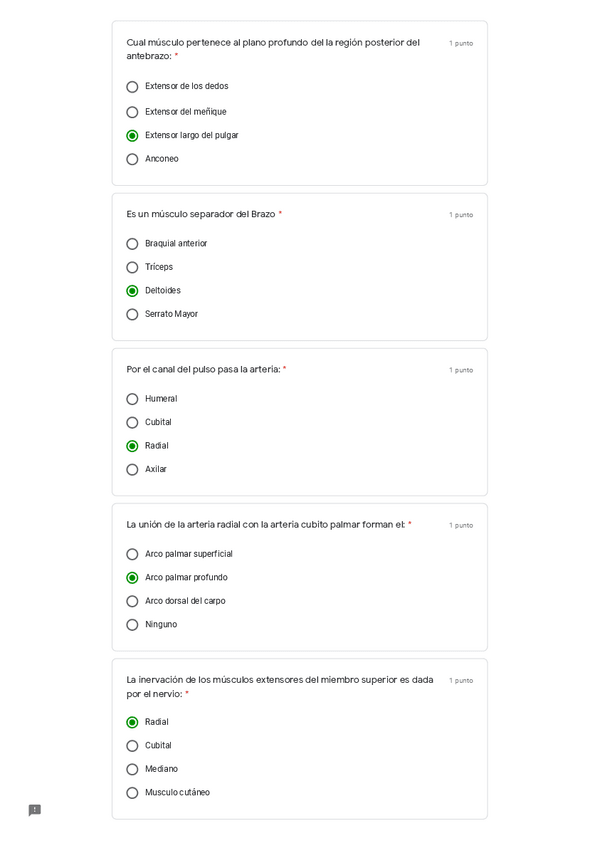Select 'Humeral' artery option
The width and height of the screenshot is (600, 848).
132,399
